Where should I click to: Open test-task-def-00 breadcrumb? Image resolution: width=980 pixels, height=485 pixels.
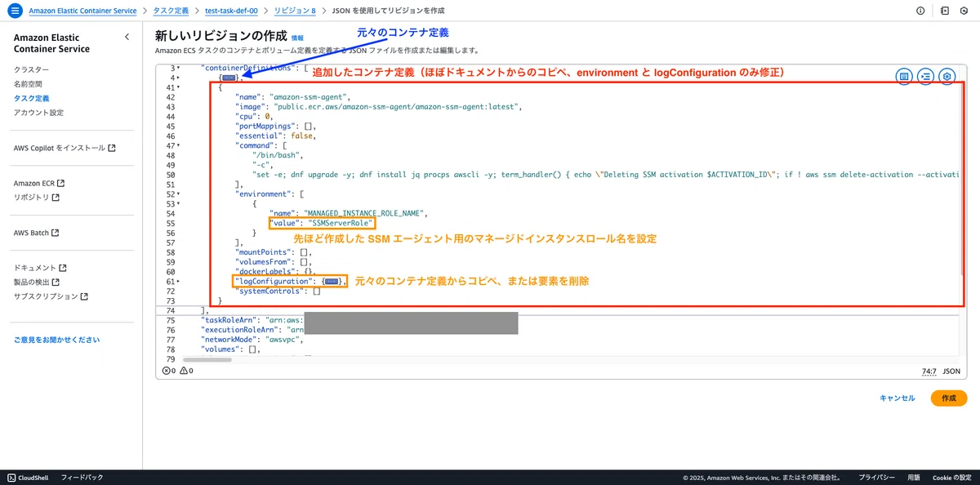(x=231, y=11)
